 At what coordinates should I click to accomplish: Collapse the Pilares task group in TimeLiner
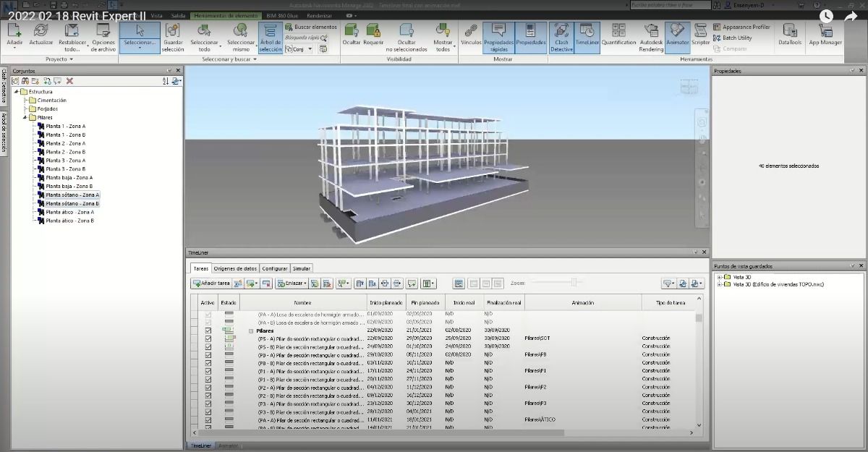(x=251, y=331)
